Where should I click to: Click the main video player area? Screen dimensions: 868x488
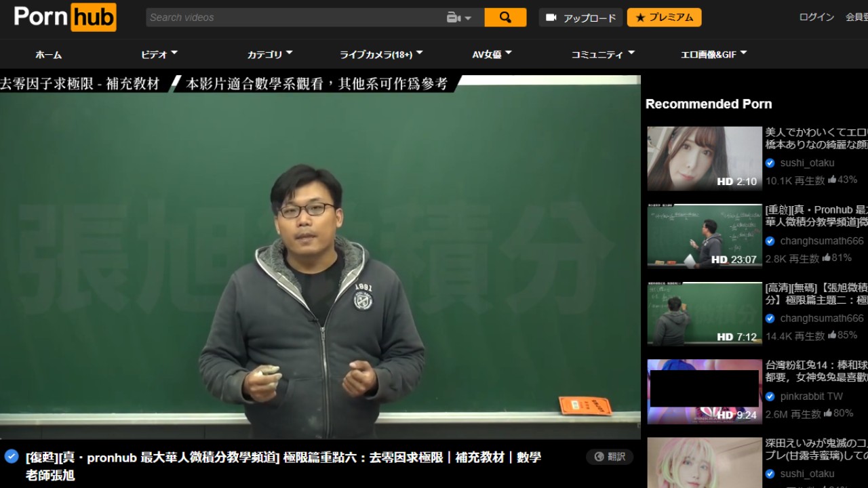(320, 257)
